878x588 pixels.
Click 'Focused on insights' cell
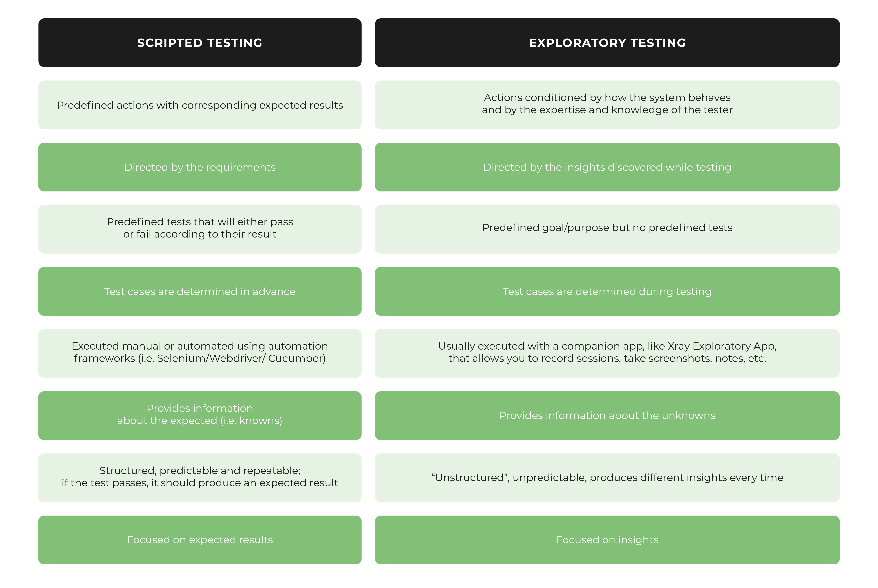607,540
